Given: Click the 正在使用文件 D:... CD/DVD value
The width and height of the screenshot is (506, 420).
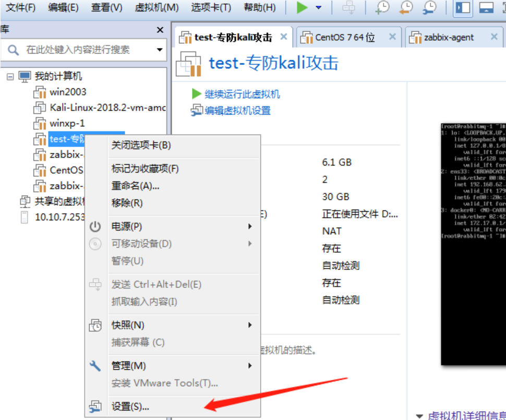Looking at the screenshot, I should [360, 214].
